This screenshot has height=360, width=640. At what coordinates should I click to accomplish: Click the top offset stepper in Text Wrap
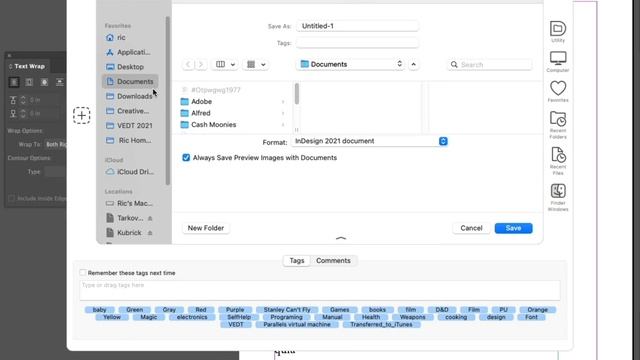(23, 100)
